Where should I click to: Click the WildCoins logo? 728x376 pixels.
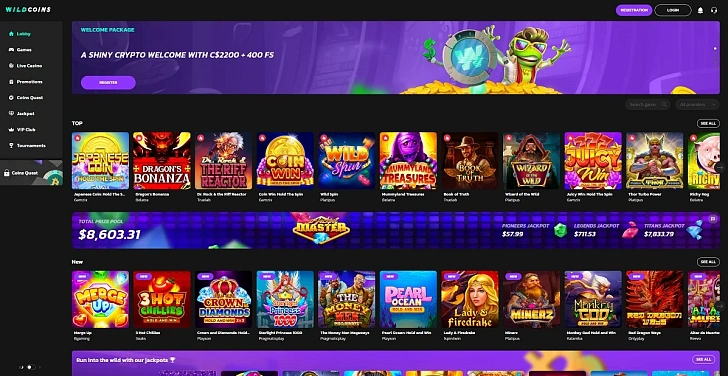(x=28, y=10)
